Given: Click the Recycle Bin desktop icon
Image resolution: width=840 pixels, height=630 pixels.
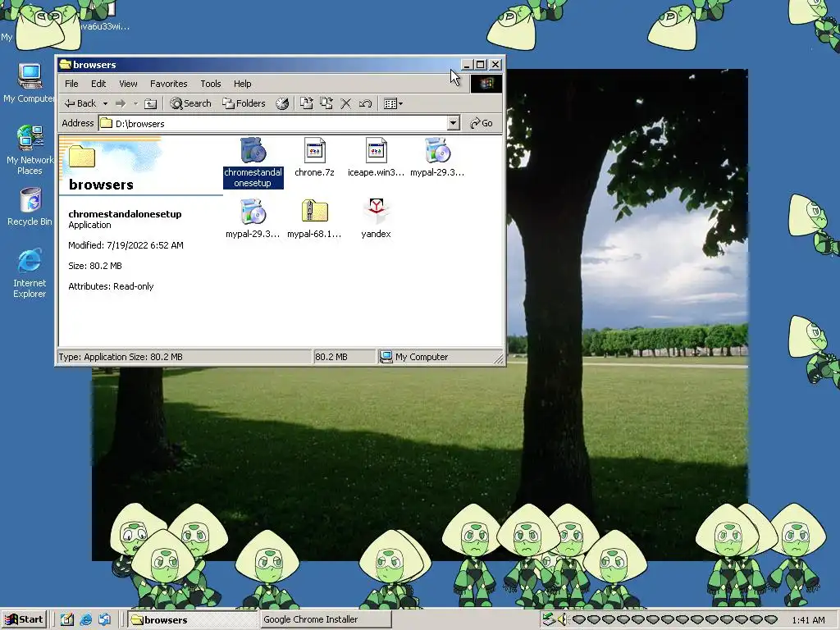Looking at the screenshot, I should click(x=30, y=206).
